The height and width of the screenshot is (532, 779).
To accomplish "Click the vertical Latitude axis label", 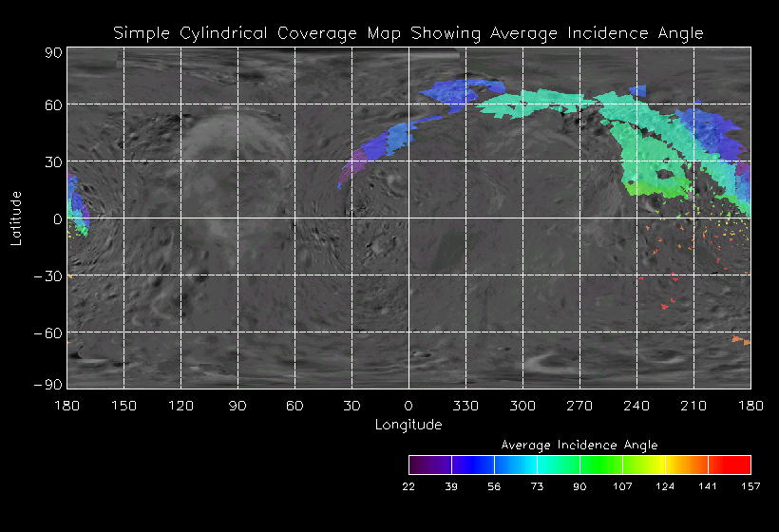I will click(16, 218).
